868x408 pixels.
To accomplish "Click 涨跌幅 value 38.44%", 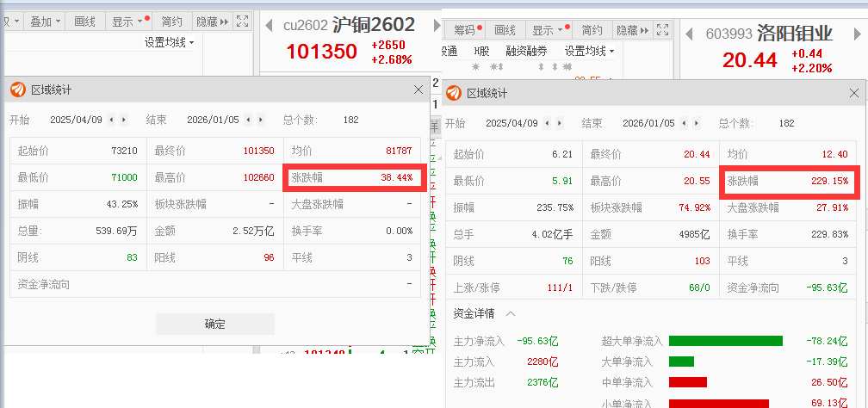I will [396, 177].
